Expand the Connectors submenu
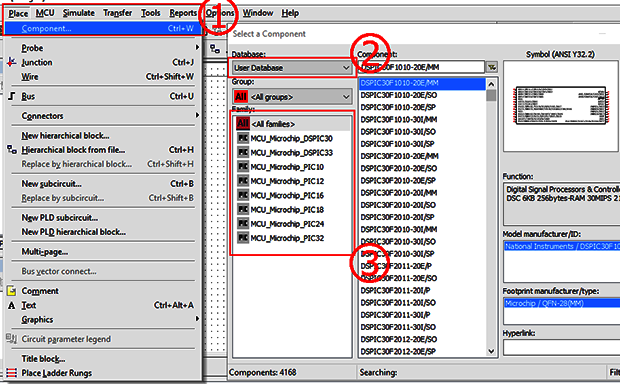This screenshot has width=620, height=384. click(x=104, y=116)
